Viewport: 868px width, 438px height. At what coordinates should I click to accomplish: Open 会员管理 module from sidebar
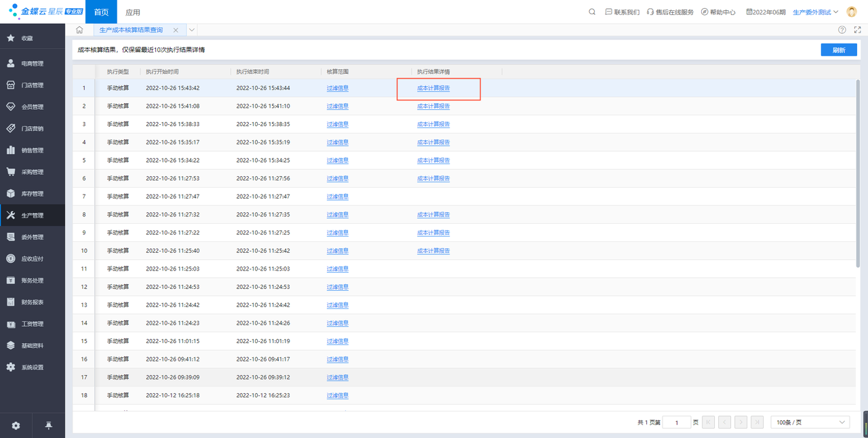point(33,107)
